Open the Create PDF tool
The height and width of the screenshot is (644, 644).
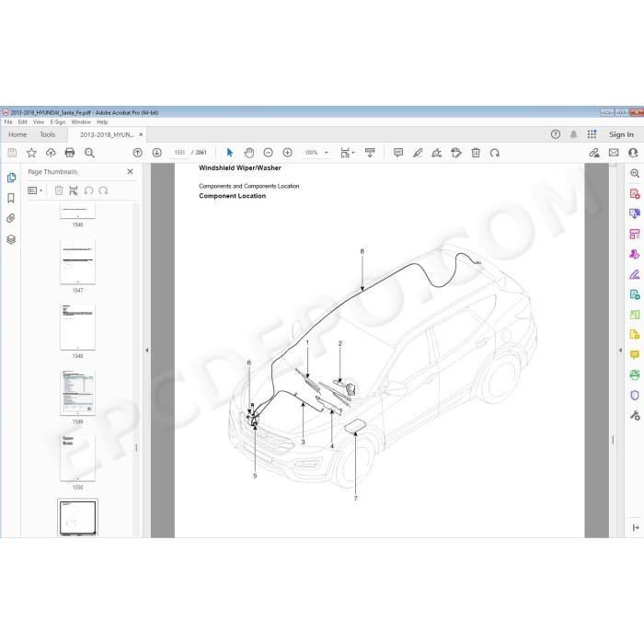point(635,193)
